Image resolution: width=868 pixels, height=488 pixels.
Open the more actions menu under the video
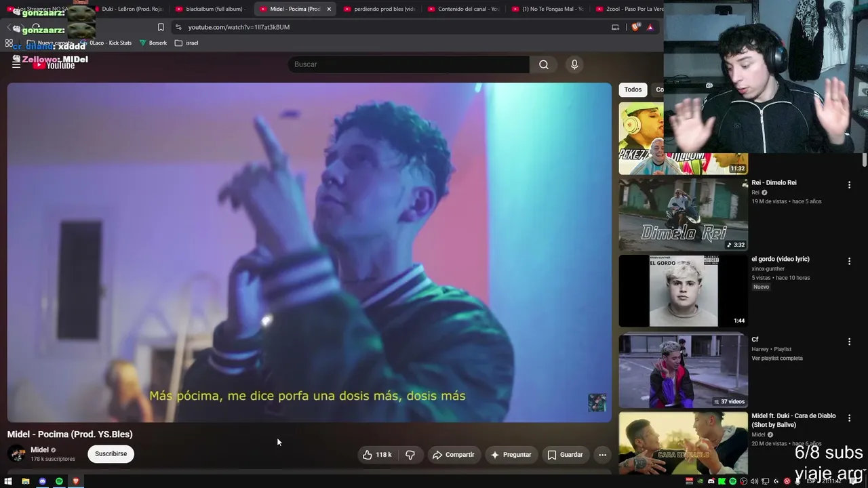click(x=602, y=455)
